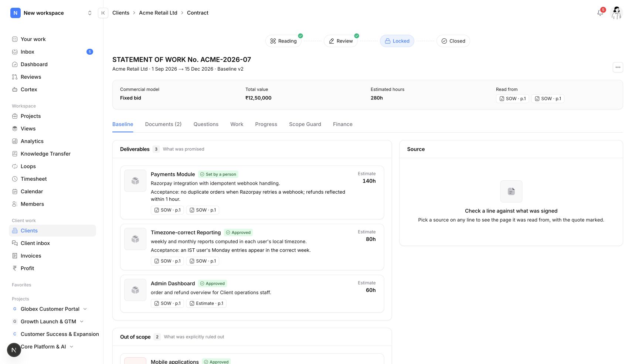
Task: Click the Set by a person badge
Action: coord(218,174)
